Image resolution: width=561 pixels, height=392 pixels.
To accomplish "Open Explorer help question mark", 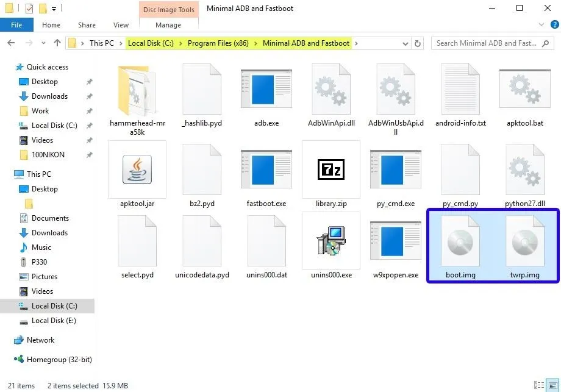I will click(x=554, y=24).
